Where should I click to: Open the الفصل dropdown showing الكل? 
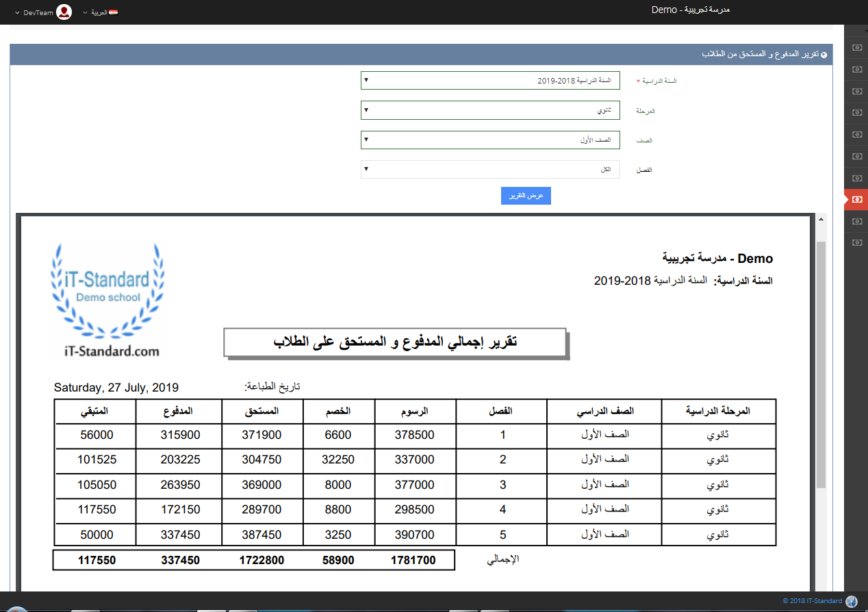[x=490, y=169]
